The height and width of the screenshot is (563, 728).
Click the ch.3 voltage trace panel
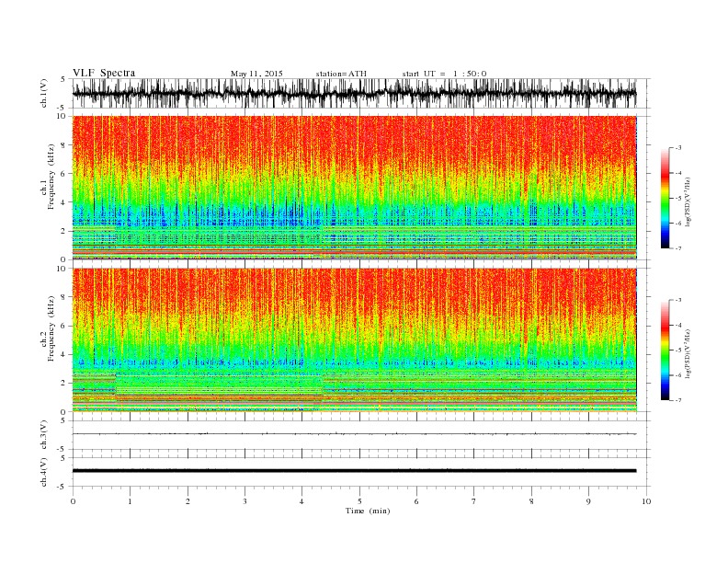point(361,435)
